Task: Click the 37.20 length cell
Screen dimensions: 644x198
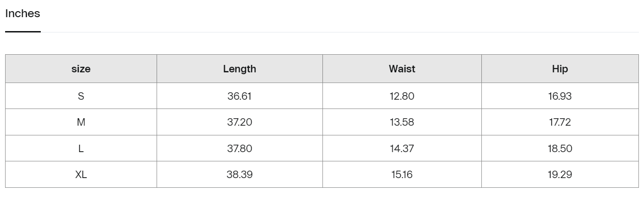Action: tap(240, 122)
